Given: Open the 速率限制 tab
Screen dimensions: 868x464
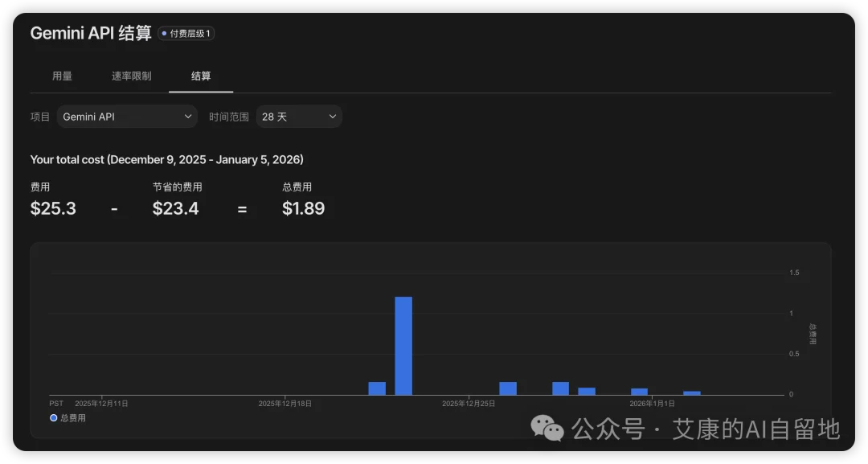Looking at the screenshot, I should pos(131,76).
